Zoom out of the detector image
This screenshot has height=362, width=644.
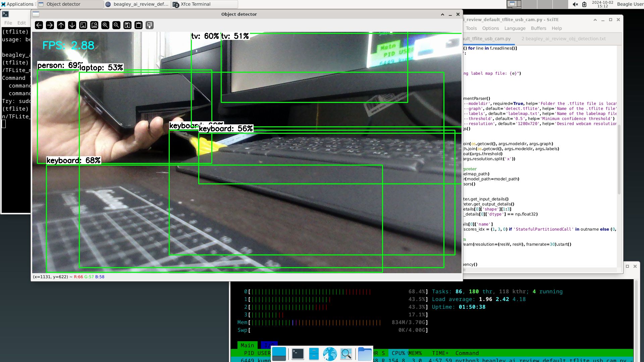(x=116, y=25)
